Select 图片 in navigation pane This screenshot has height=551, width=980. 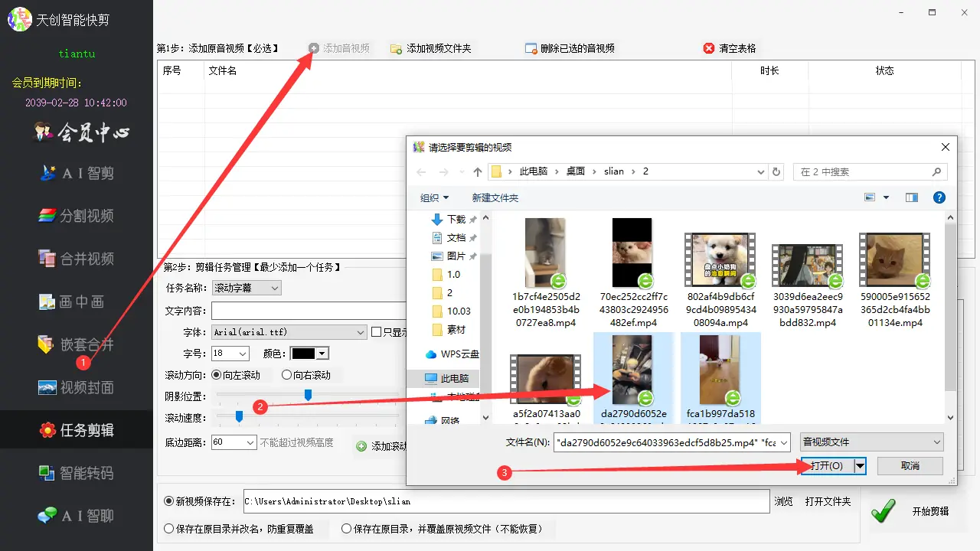[x=456, y=256]
